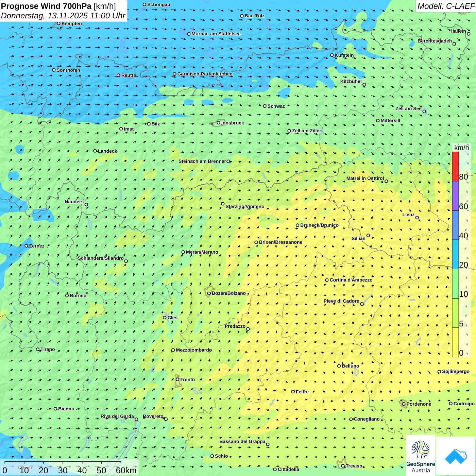This screenshot has width=476, height=476.
Task: Click the Kufstein location marker
Action: coord(332,55)
